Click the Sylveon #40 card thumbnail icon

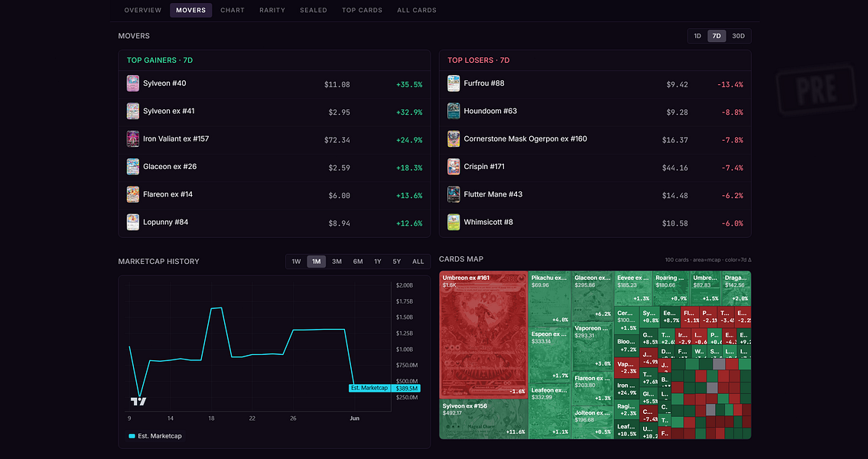tap(133, 83)
